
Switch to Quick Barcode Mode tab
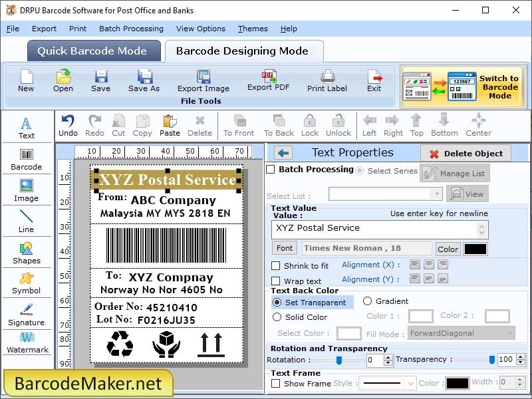(93, 51)
